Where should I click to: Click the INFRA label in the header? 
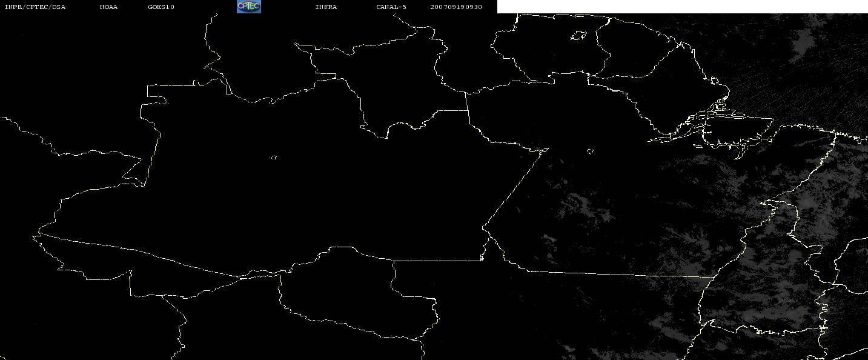tap(326, 7)
